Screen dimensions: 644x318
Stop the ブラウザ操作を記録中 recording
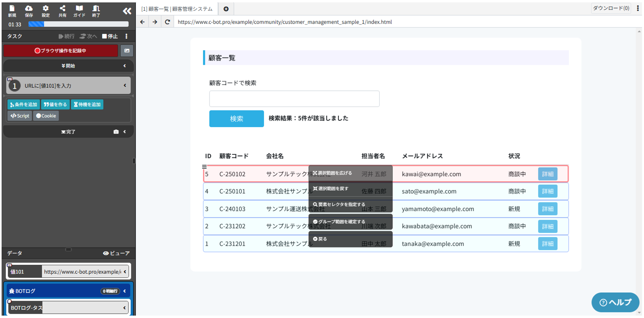point(61,51)
